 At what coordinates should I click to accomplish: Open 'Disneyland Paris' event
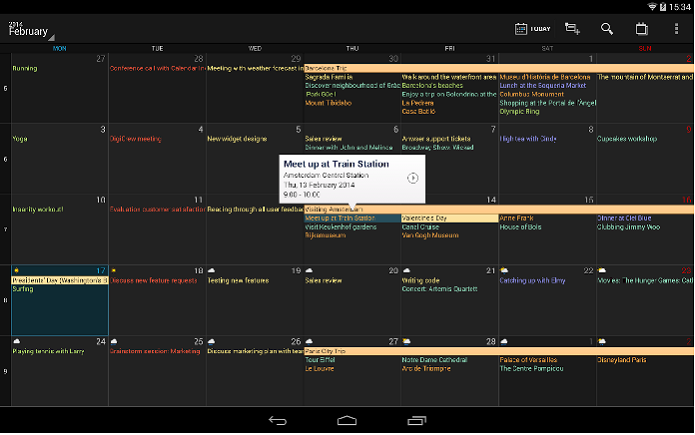coord(622,360)
